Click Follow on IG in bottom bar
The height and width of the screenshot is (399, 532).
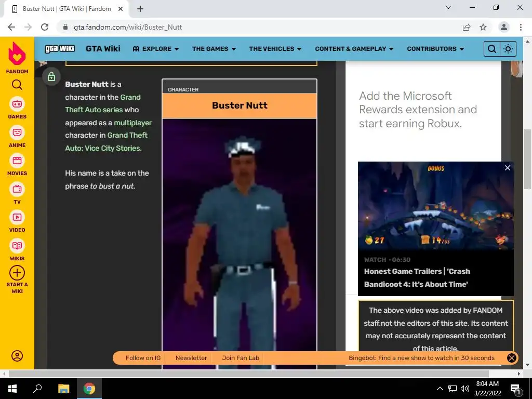coord(143,358)
